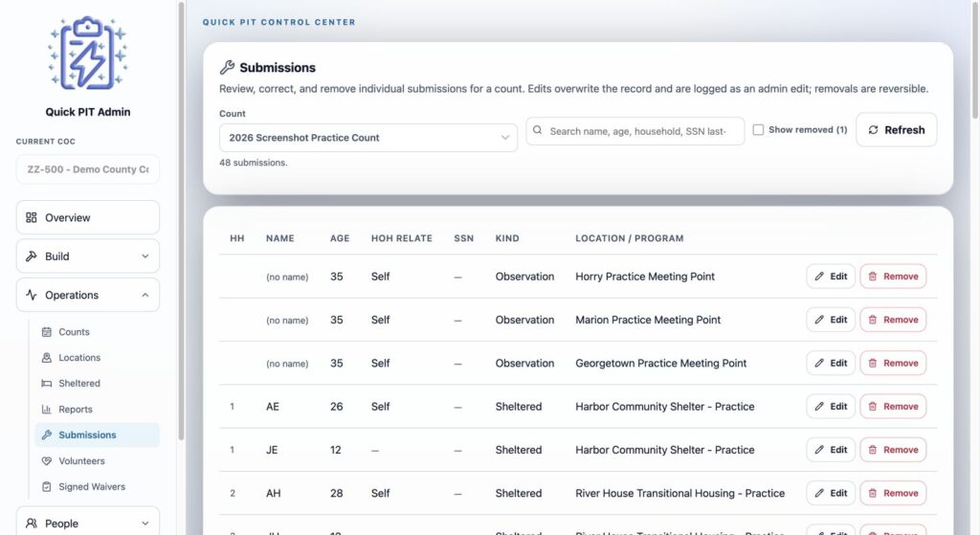The width and height of the screenshot is (980, 535).
Task: Remove the AE submission
Action: 893,406
